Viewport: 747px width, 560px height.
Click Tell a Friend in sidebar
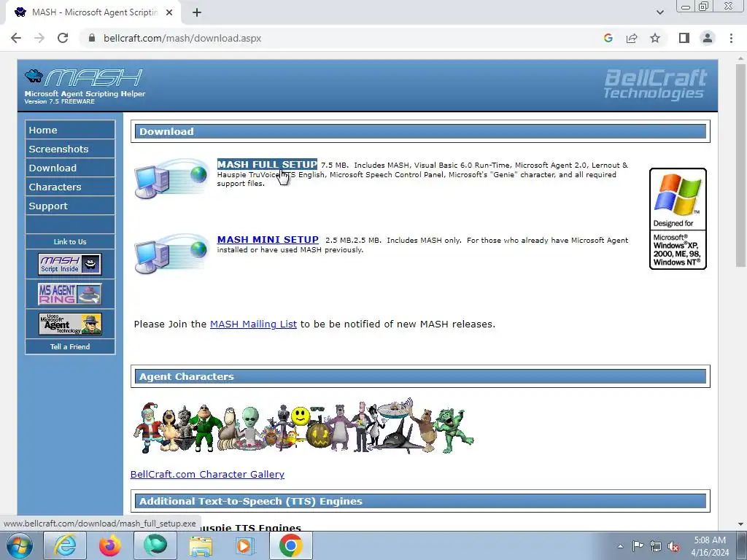coord(70,346)
